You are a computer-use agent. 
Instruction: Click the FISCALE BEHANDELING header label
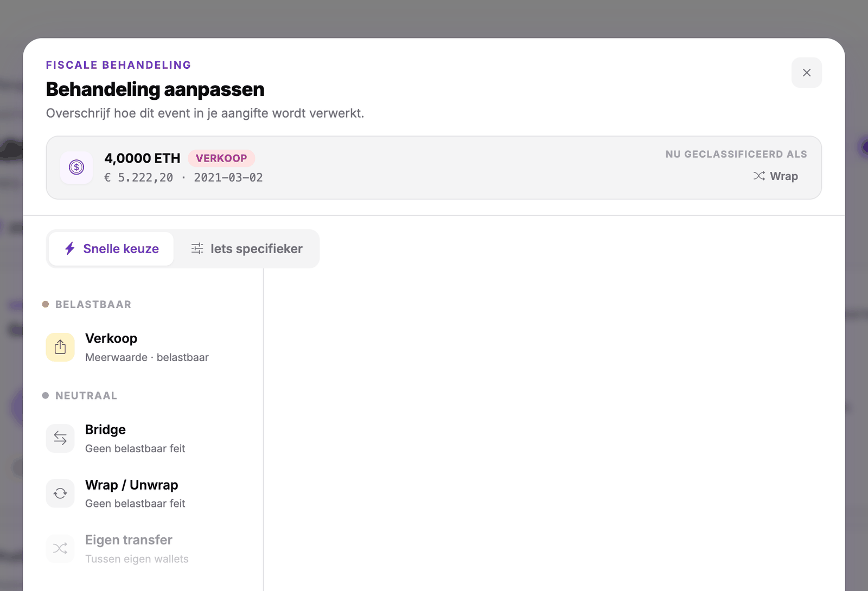(x=118, y=65)
